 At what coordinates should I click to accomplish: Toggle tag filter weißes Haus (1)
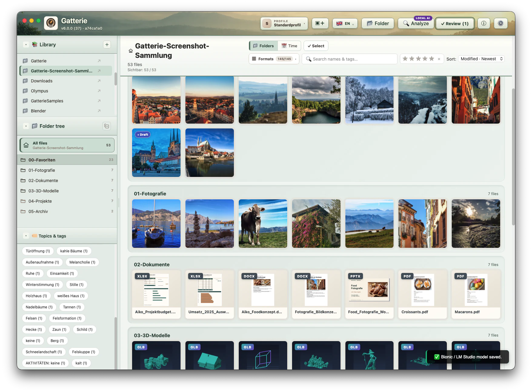coord(71,296)
